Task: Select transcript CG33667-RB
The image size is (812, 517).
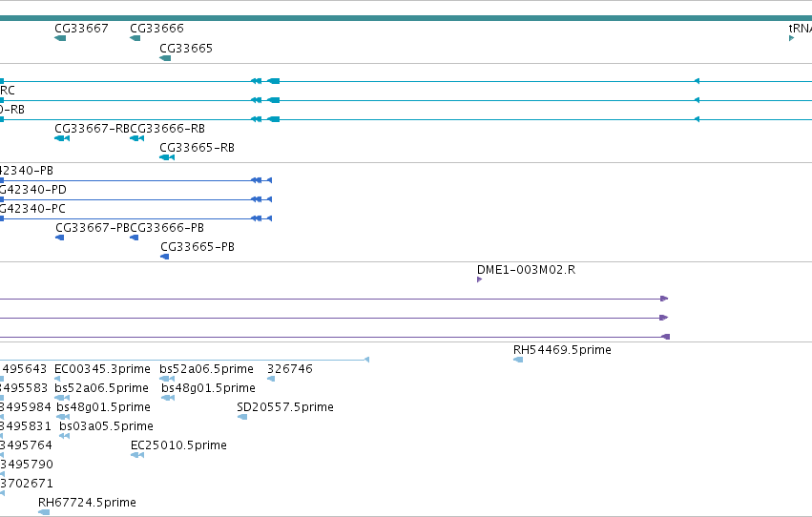Action: [93, 129]
